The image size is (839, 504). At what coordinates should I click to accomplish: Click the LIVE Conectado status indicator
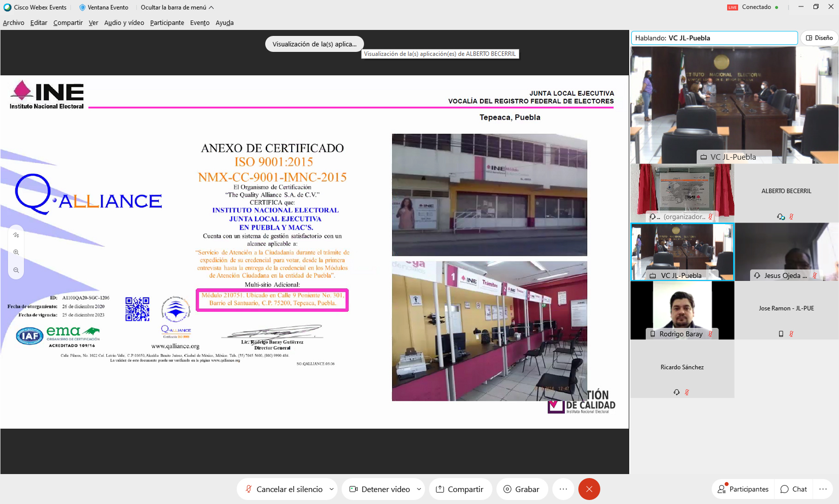(x=753, y=7)
